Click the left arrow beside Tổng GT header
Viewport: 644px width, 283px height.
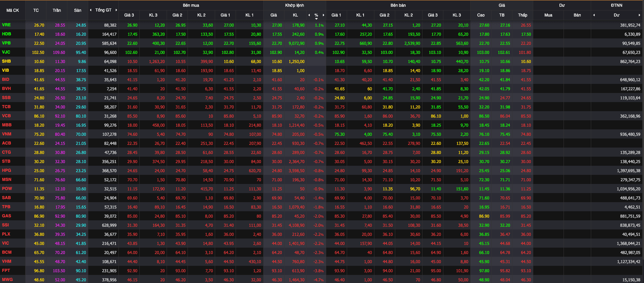[x=91, y=10]
